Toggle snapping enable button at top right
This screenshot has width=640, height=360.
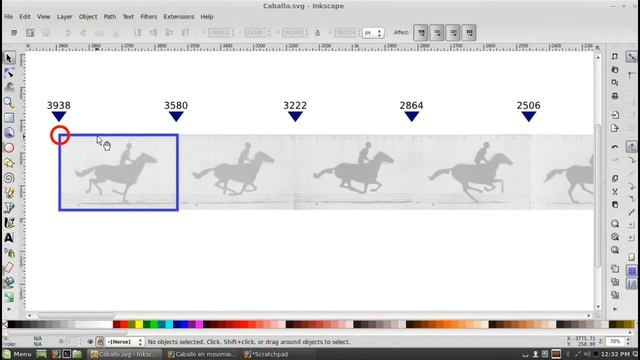[x=631, y=57]
